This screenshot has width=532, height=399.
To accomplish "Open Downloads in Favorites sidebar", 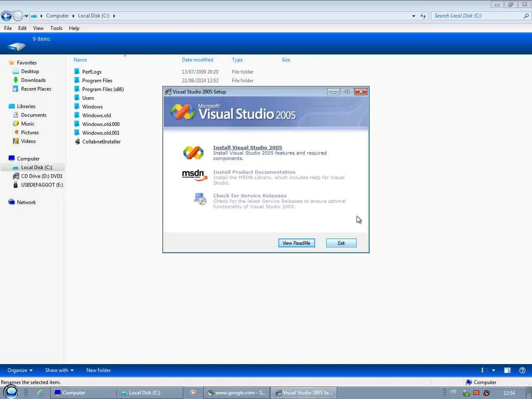I will (x=33, y=80).
